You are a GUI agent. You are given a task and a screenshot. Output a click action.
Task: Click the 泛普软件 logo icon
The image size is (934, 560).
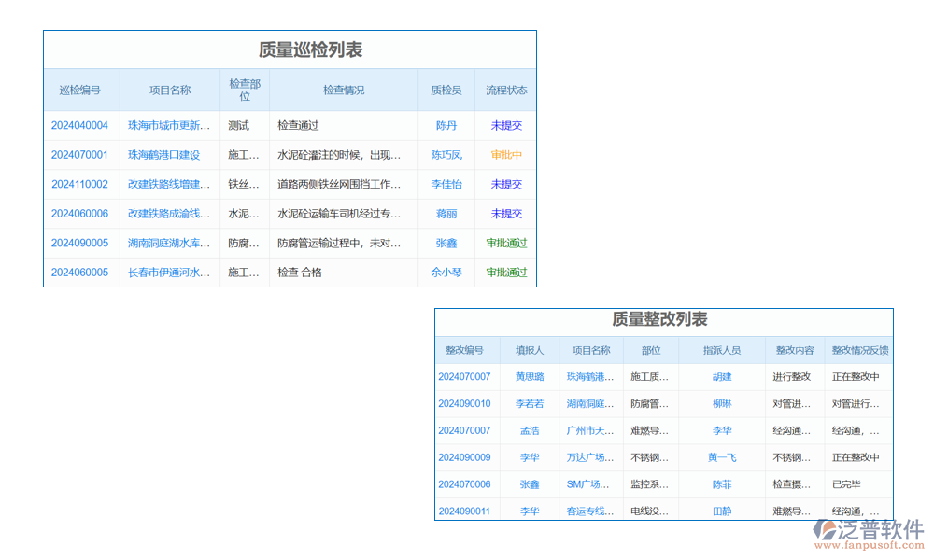click(x=825, y=529)
